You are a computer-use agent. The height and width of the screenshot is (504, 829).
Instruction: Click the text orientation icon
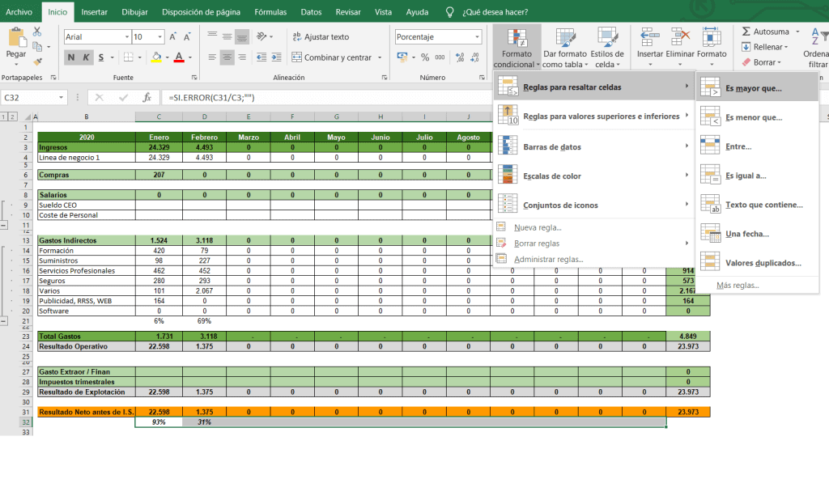(x=261, y=36)
